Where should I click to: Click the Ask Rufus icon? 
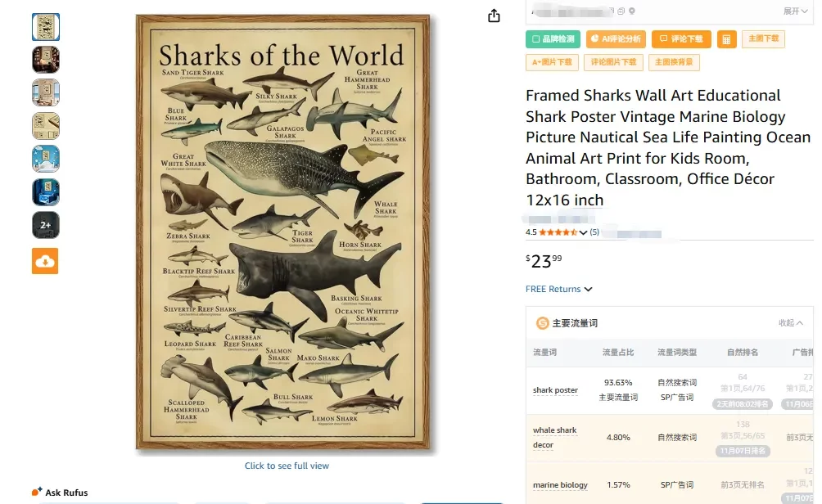tap(37, 492)
